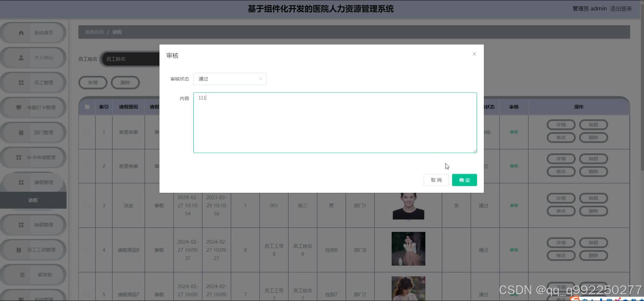Toggle the select-all checkbox in table header
The width and height of the screenshot is (644, 301).
tap(87, 107)
